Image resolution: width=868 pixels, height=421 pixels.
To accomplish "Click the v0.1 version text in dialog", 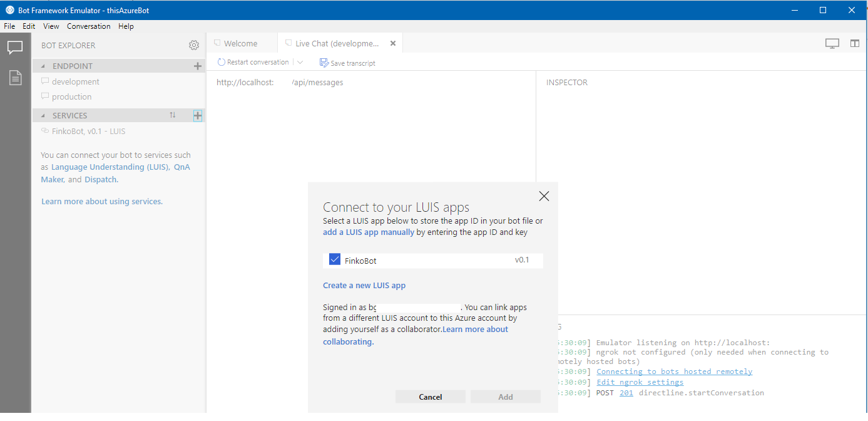I will click(522, 259).
